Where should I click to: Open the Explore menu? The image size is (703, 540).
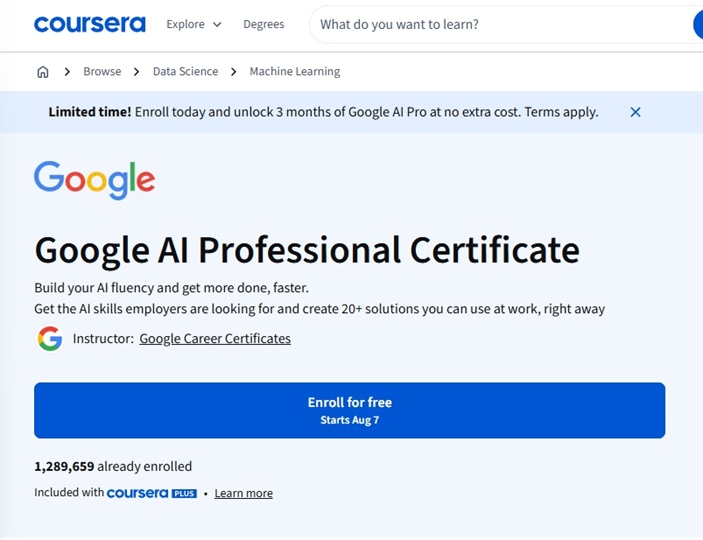coord(194,24)
